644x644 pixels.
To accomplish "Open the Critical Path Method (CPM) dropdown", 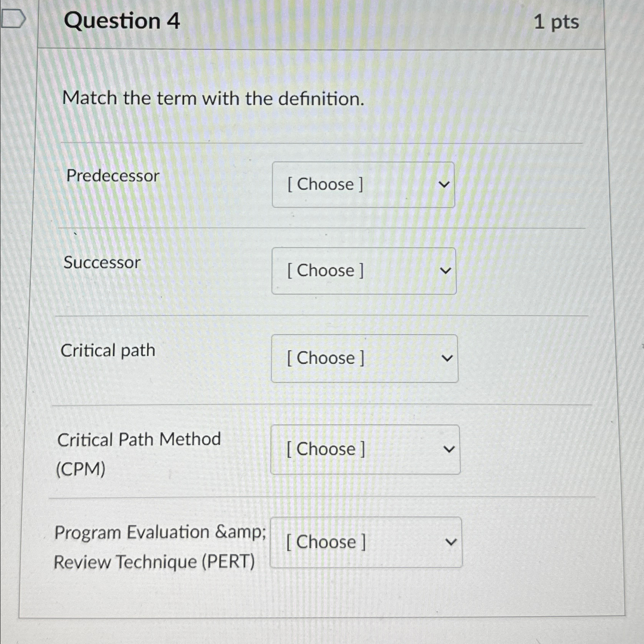I will (365, 449).
